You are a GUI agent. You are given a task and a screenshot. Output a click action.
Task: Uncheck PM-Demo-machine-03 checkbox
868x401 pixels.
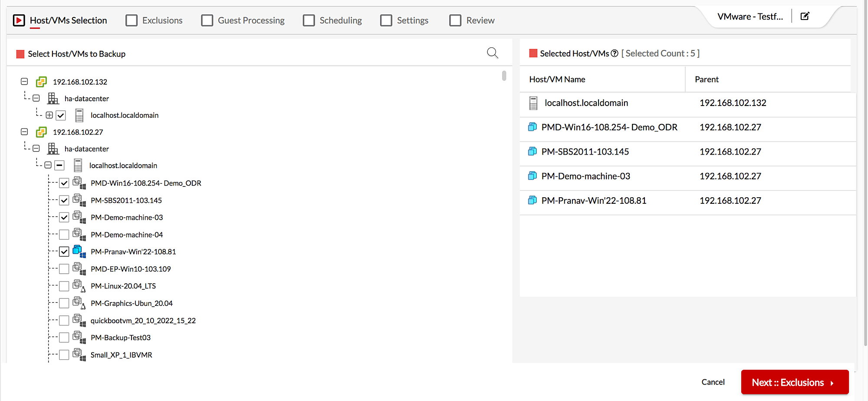coord(64,217)
